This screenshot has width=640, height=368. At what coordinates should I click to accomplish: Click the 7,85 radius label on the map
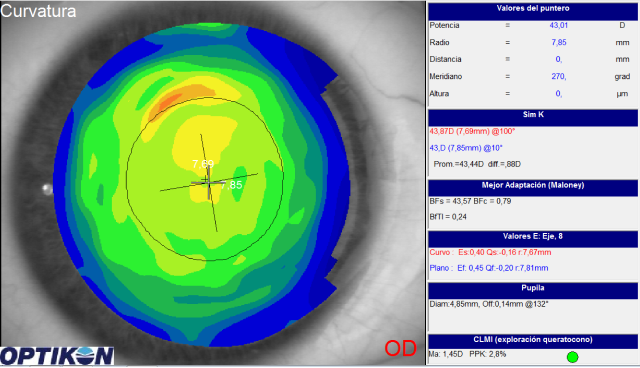[x=231, y=185]
